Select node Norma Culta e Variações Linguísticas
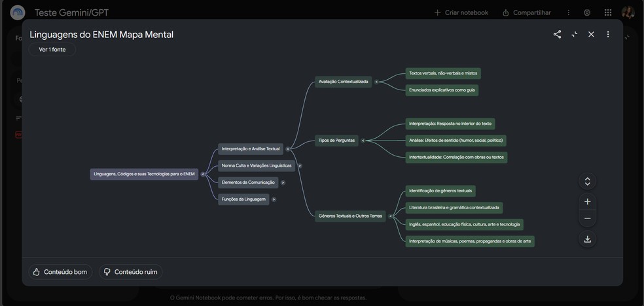This screenshot has width=644, height=306. pos(257,165)
